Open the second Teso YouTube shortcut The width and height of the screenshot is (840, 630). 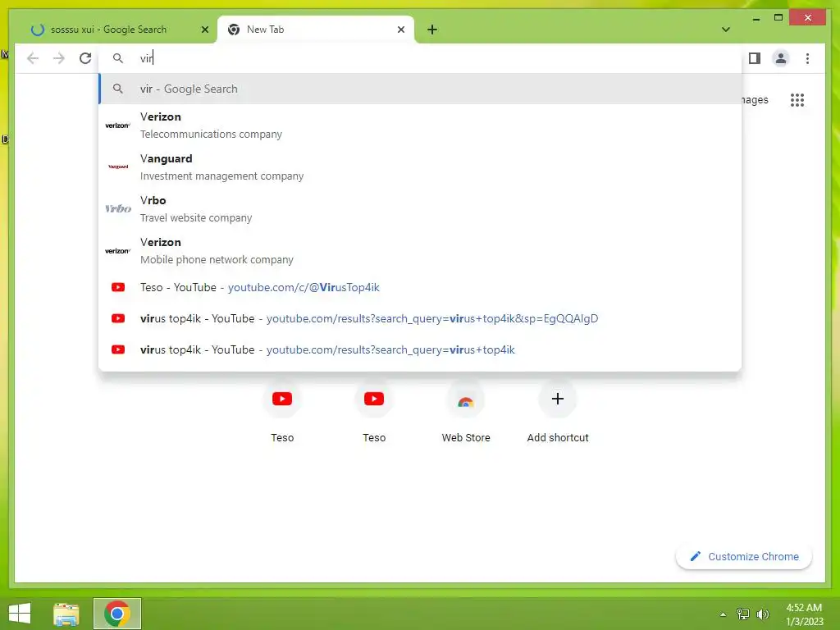click(x=374, y=412)
